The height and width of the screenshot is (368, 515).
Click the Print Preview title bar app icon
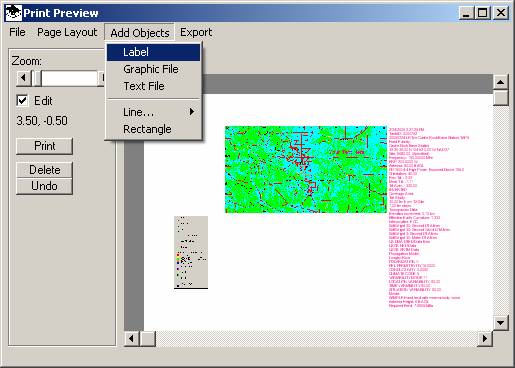[x=14, y=13]
